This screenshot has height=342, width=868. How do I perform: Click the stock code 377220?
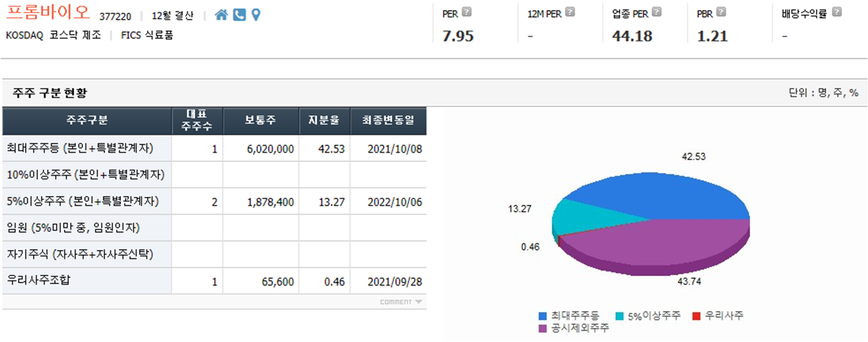point(115,16)
